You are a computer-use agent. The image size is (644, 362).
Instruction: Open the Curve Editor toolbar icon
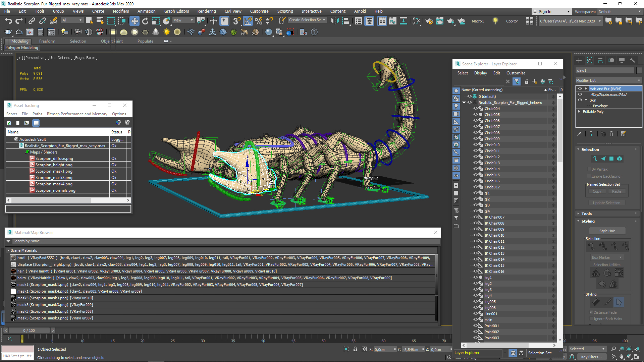(393, 21)
